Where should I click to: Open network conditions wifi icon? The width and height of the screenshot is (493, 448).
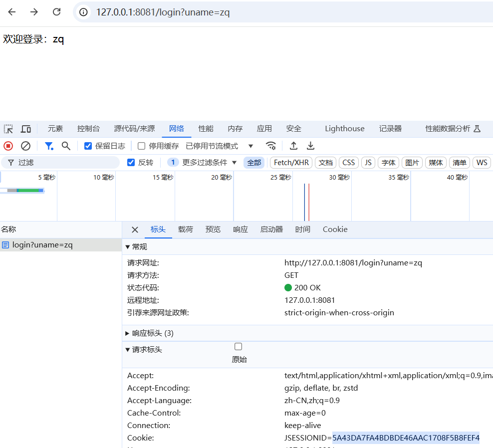271,146
